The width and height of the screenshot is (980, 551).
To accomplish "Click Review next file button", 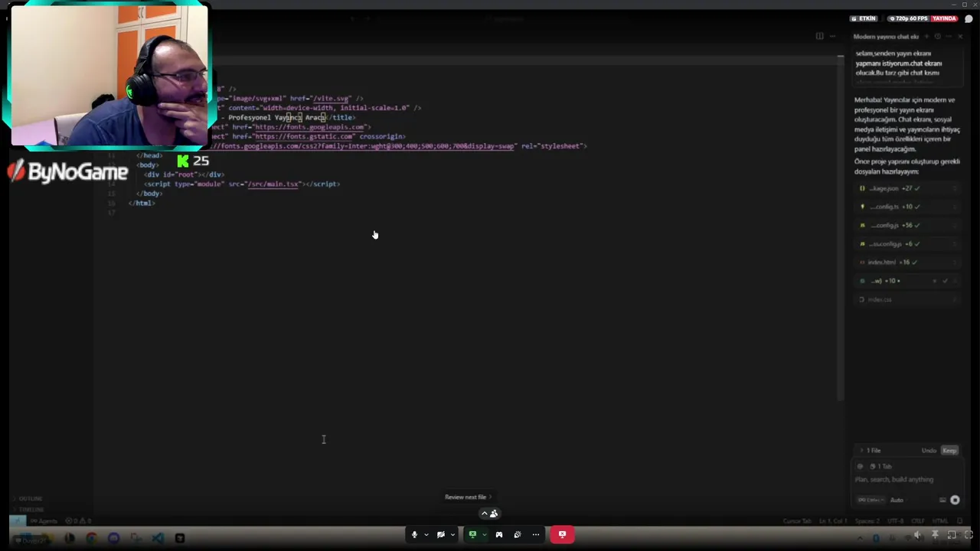I will [x=468, y=497].
